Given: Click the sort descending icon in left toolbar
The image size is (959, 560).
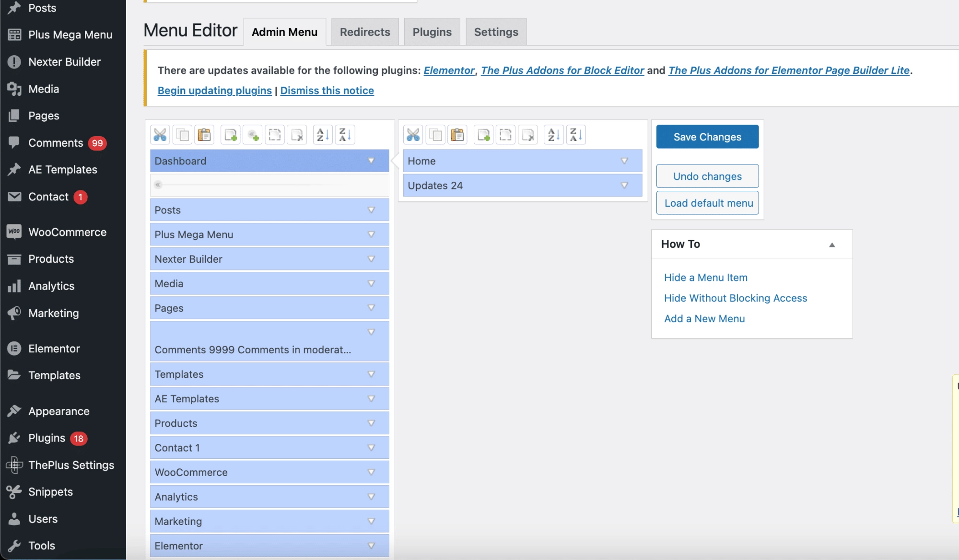Looking at the screenshot, I should pos(345,135).
